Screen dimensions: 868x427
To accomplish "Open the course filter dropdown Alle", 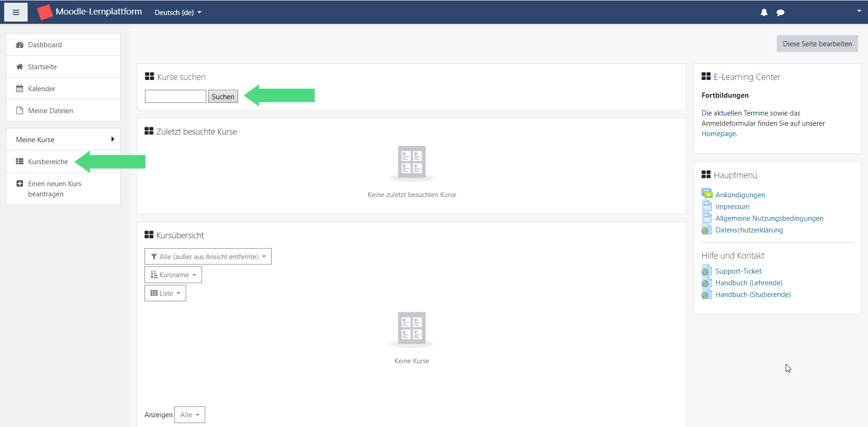I will coord(208,256).
